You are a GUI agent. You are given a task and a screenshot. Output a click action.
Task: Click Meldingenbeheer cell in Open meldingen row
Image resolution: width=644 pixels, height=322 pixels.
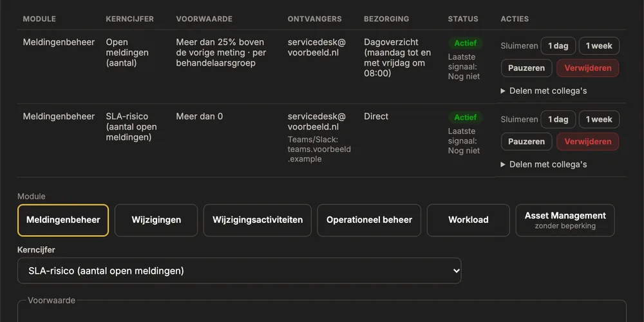(x=59, y=43)
